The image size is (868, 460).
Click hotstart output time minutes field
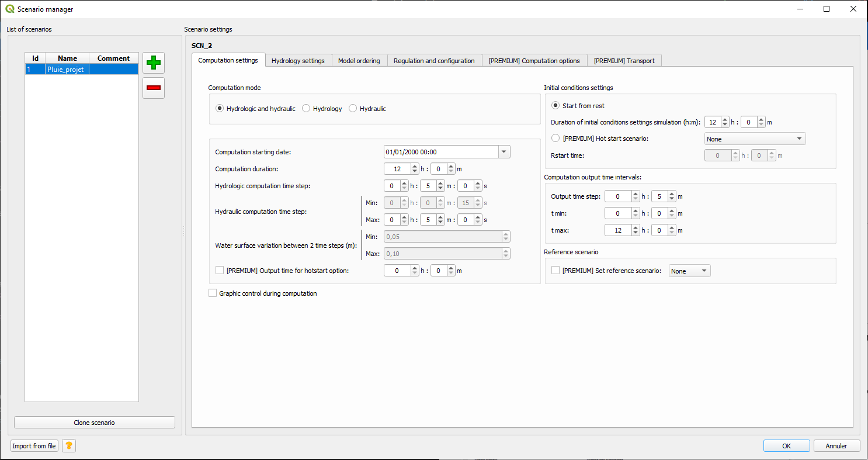click(438, 271)
